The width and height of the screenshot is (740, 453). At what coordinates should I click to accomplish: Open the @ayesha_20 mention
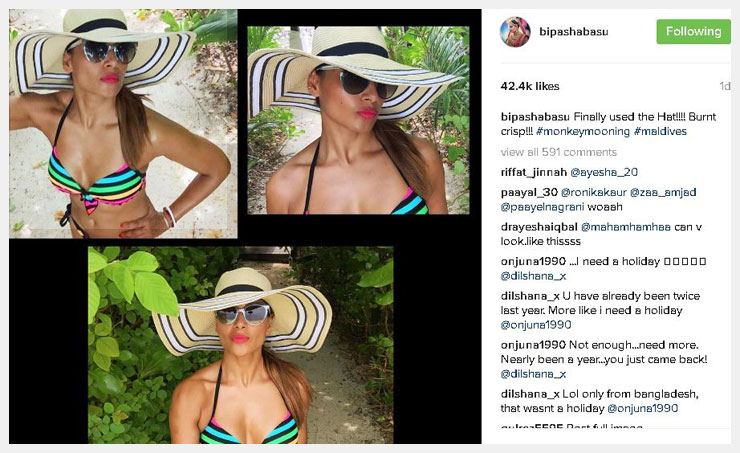click(x=604, y=172)
